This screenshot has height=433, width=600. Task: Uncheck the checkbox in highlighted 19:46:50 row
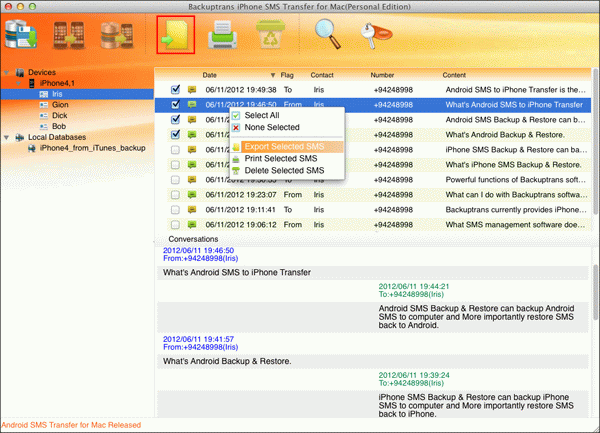175,104
